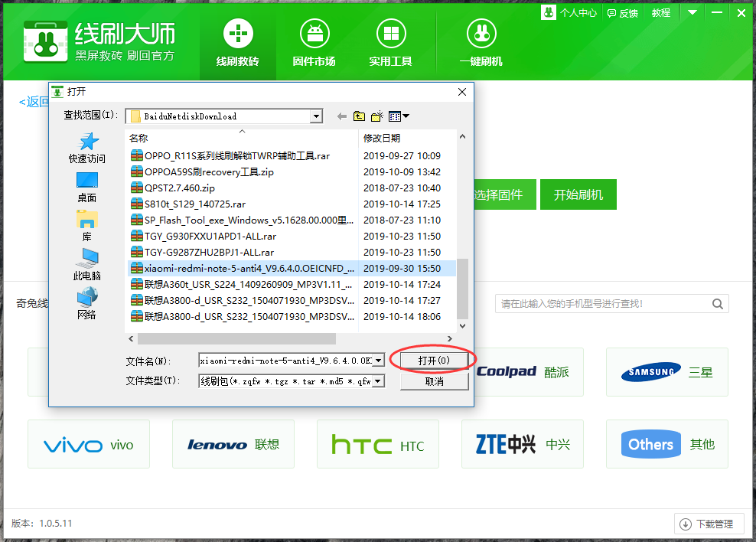Click the vertical scrollbar up arrow

point(462,137)
